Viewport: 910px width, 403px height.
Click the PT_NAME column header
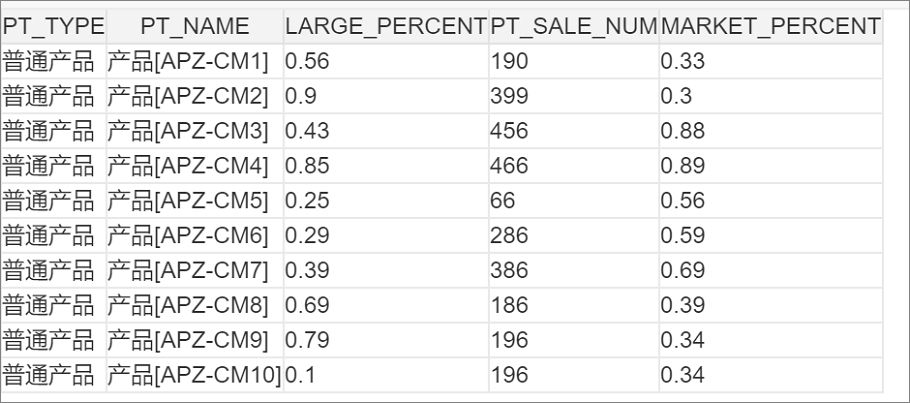pos(195,26)
